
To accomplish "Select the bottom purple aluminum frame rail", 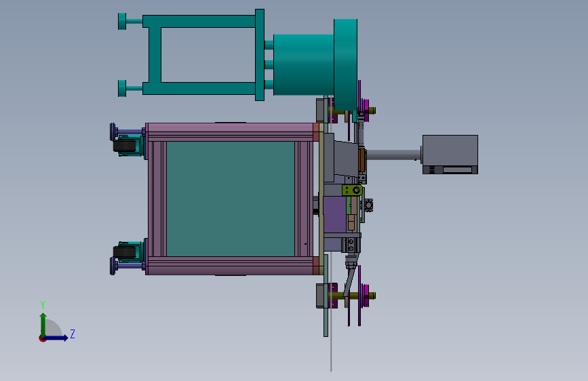I will coord(229,266).
